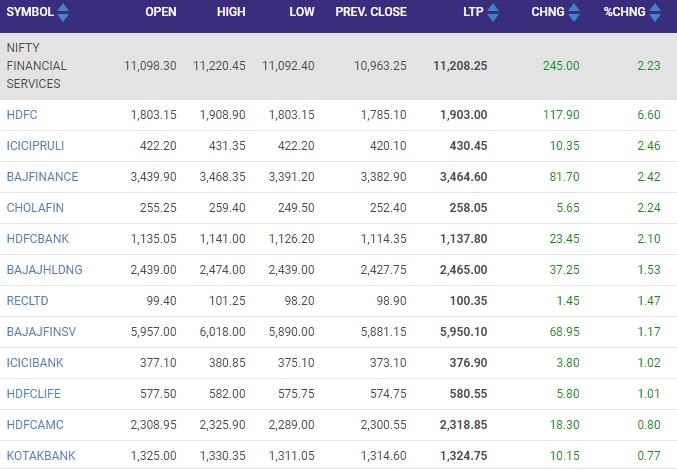This screenshot has width=677, height=469.
Task: Open the CHOLAFIN stock page
Action: click(35, 208)
